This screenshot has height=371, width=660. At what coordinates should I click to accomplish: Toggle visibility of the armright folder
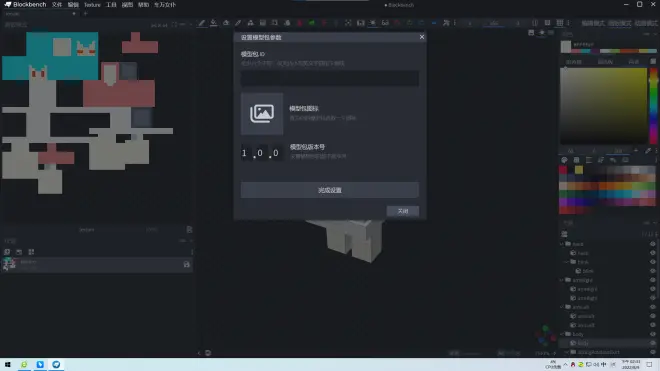tap(652, 280)
